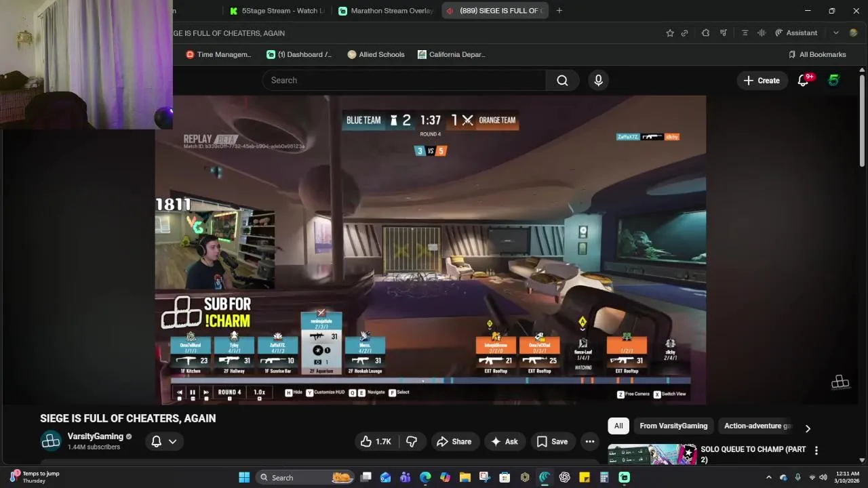Open All Bookmarks folder

[817, 54]
